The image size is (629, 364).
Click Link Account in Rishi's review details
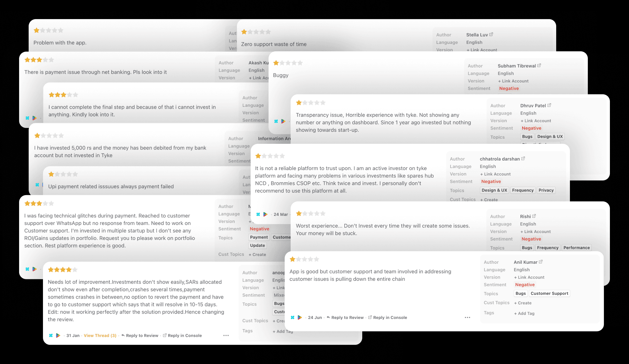[x=536, y=232]
